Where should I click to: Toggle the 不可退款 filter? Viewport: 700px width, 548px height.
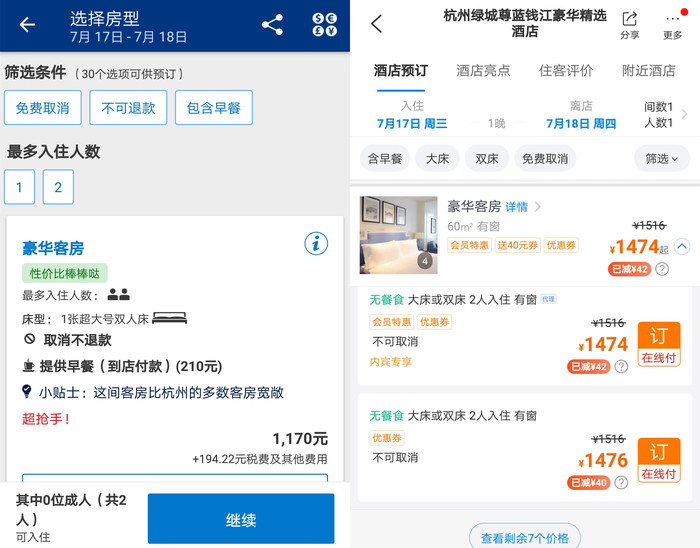coord(128,108)
